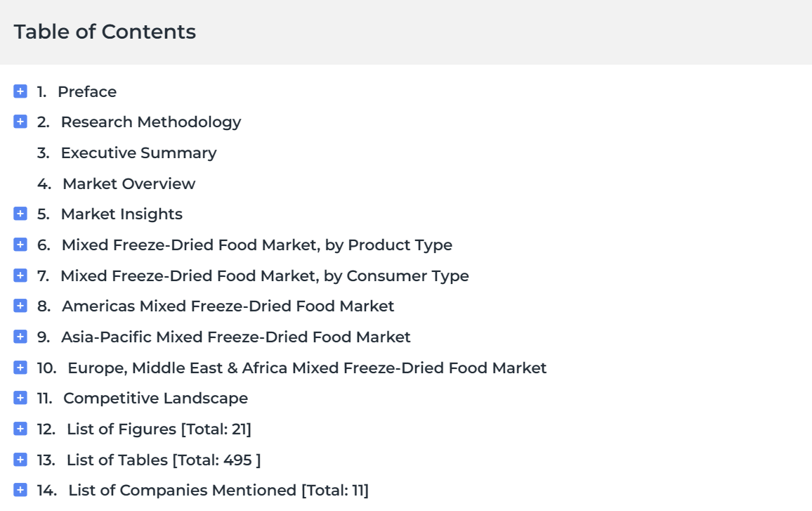Select the Preface title text
Viewport: 812px width, 511px height.
click(x=87, y=92)
